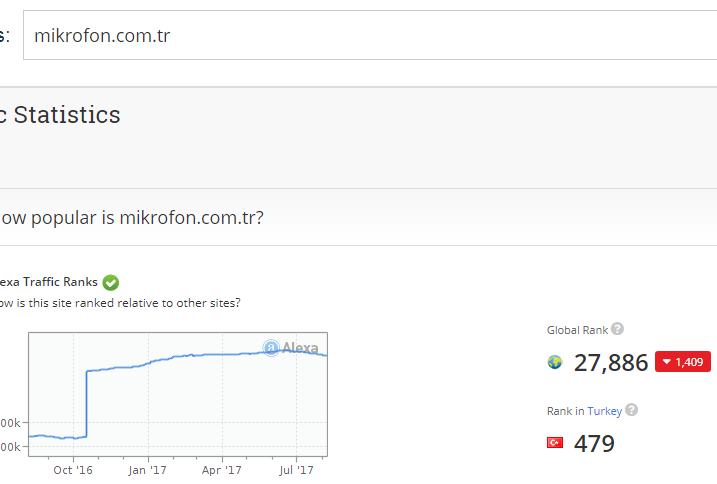Click the red 1,409 rank change badge
The width and height of the screenshot is (717, 484).
(x=683, y=362)
